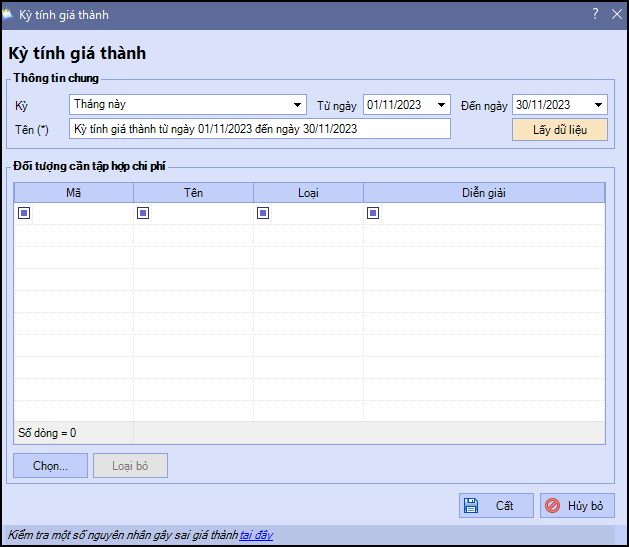Open the Kỳ period dropdown
The width and height of the screenshot is (629, 547).
pyautogui.click(x=298, y=105)
